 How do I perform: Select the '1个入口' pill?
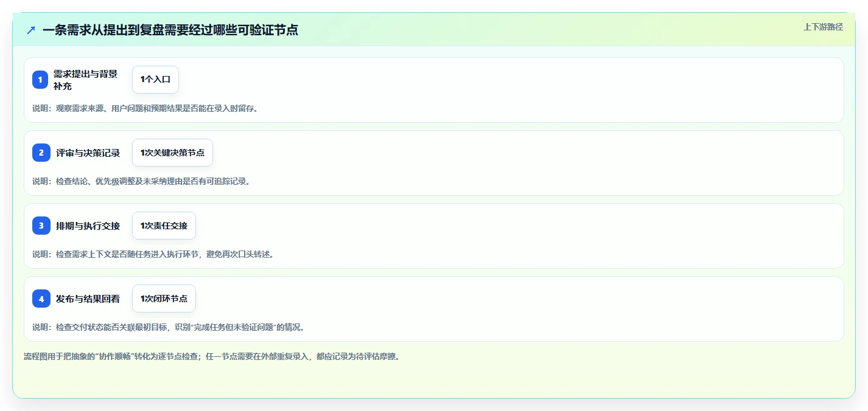[155, 80]
